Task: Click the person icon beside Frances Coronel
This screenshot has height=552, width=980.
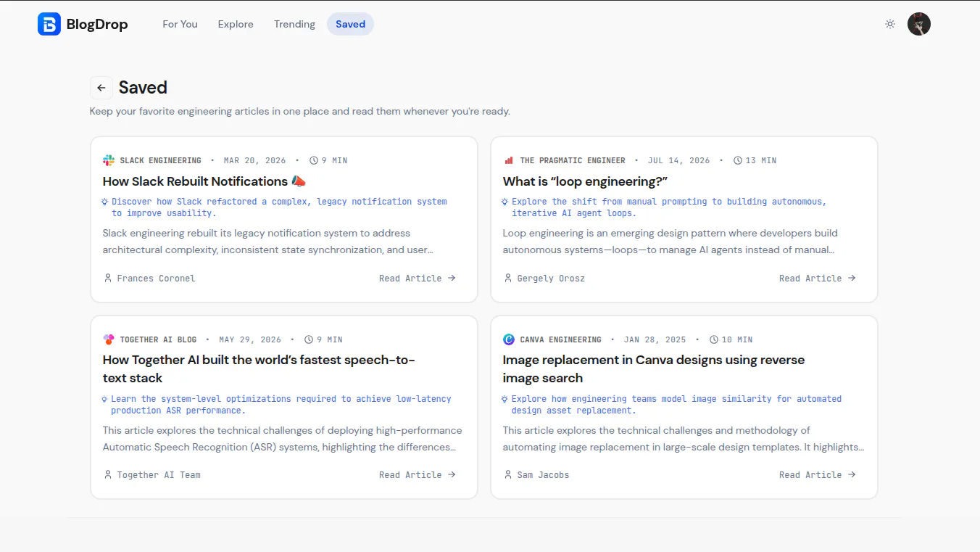Action: (108, 278)
